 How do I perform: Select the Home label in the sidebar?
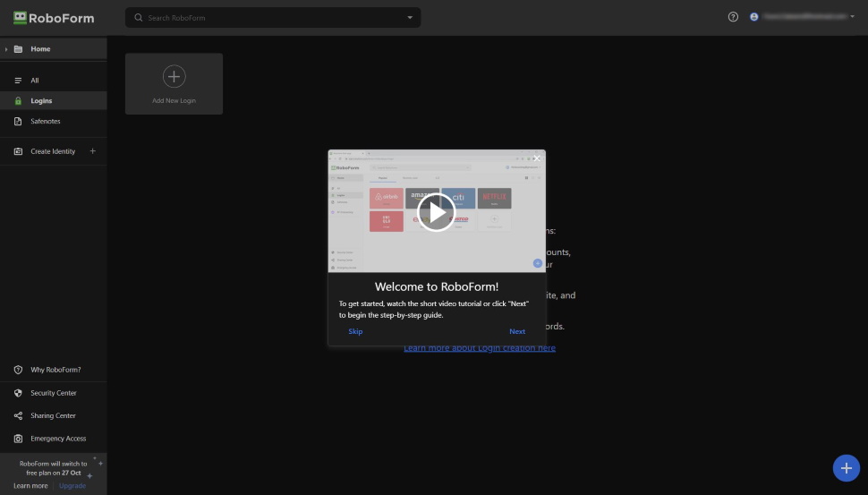[x=40, y=49]
